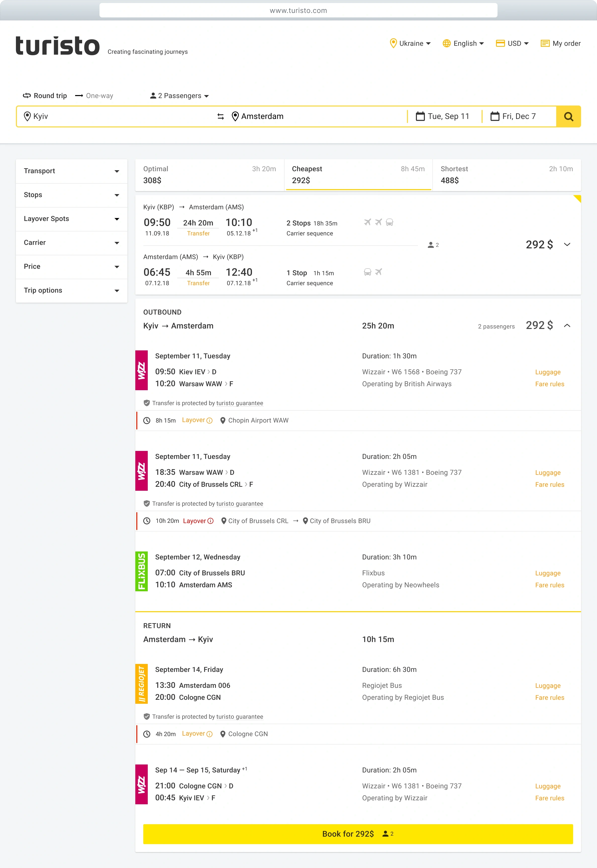Click the www.turisto.com address bar

click(x=298, y=10)
